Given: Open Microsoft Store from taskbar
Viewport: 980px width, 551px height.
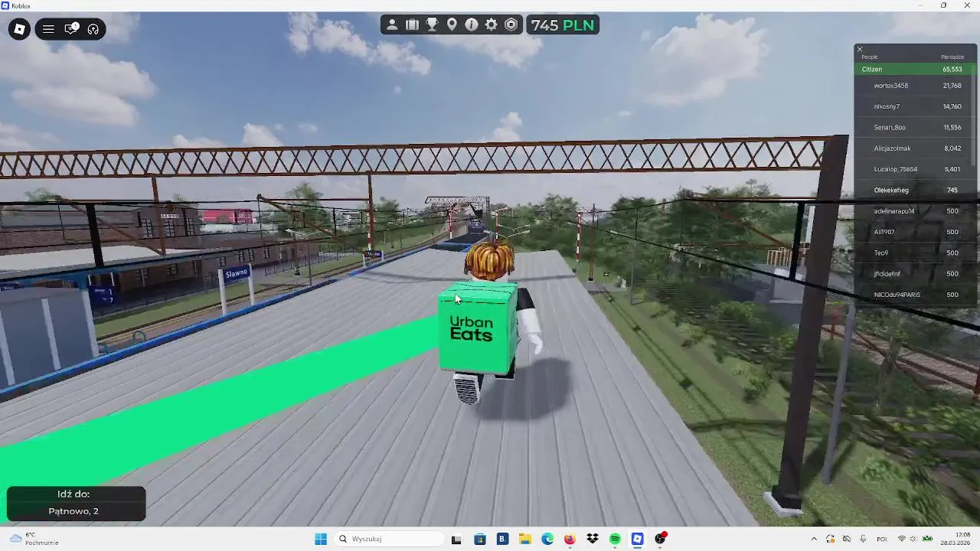Looking at the screenshot, I should 479,539.
